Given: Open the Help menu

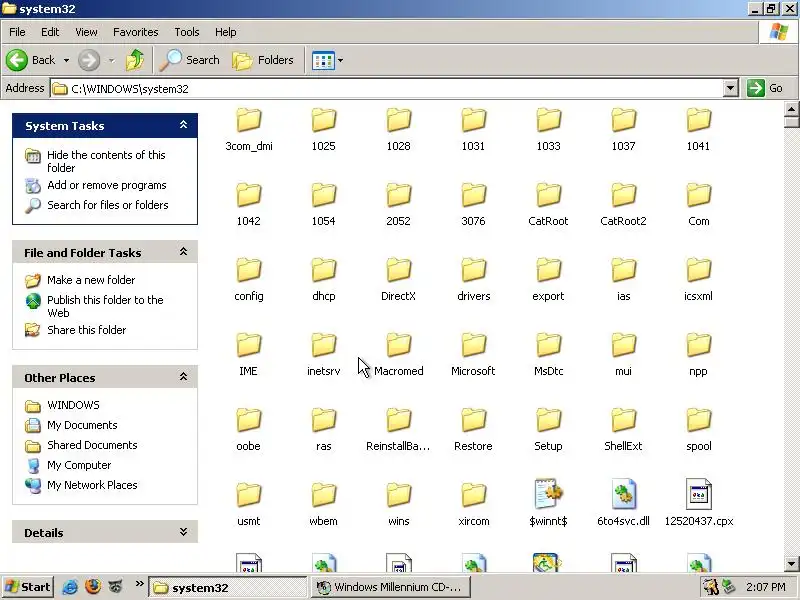Looking at the screenshot, I should tap(226, 32).
